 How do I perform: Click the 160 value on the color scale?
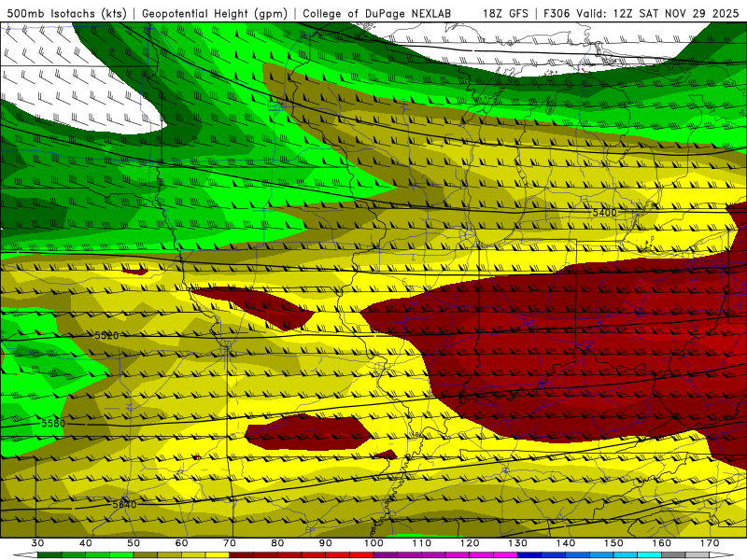point(662,543)
